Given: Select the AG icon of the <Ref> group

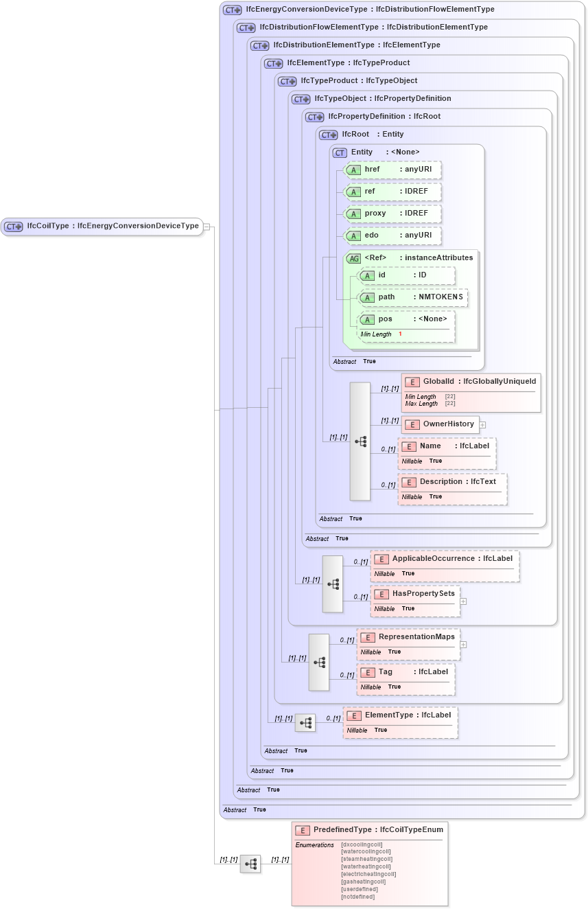Looking at the screenshot, I should point(354,257).
